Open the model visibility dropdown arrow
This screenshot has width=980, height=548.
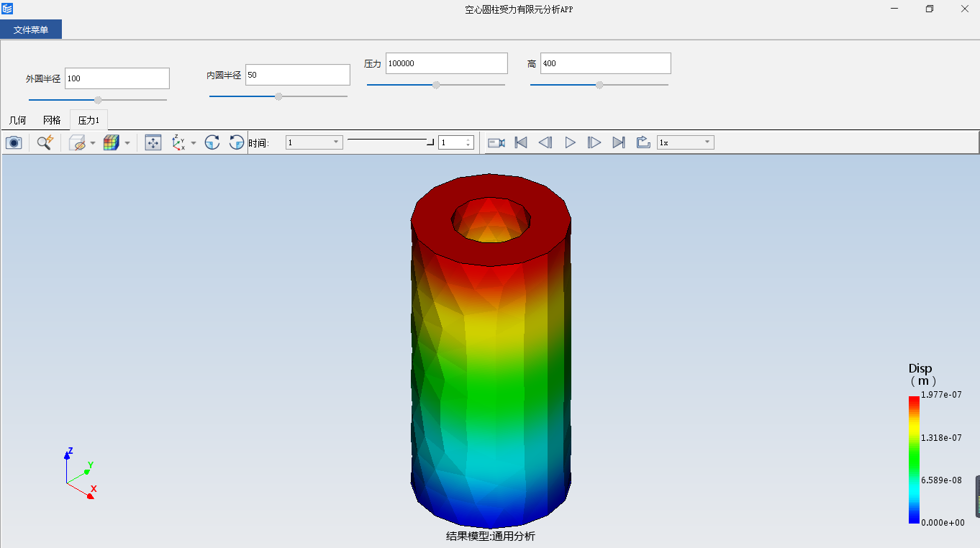point(93,143)
